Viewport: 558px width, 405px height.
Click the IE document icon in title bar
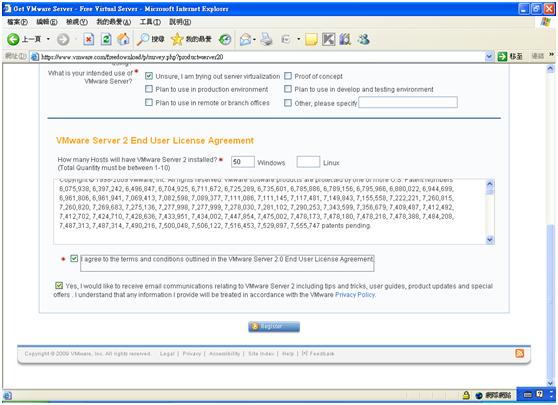[7, 9]
